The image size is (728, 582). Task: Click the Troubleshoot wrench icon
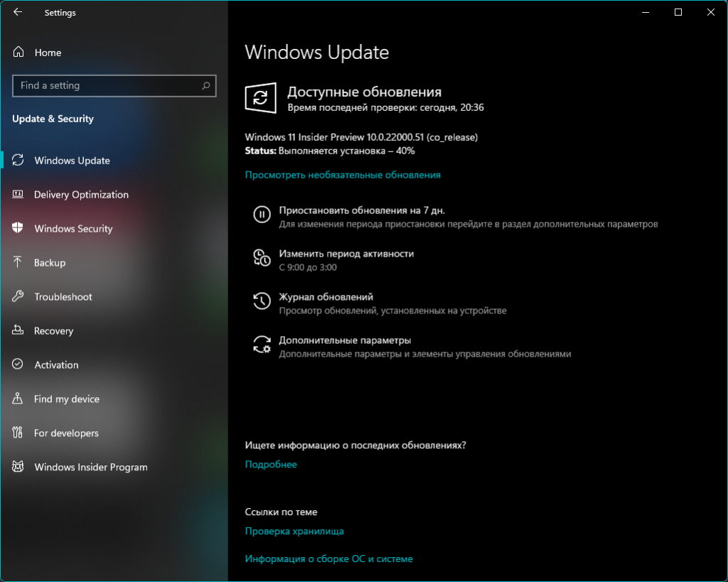click(18, 296)
